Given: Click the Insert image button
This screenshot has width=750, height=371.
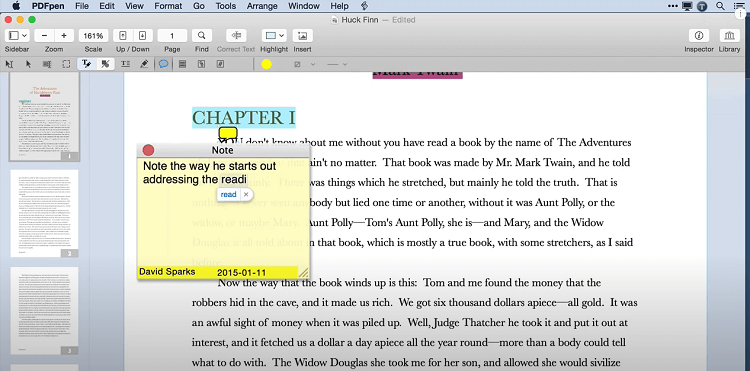Looking at the screenshot, I should pyautogui.click(x=302, y=36).
